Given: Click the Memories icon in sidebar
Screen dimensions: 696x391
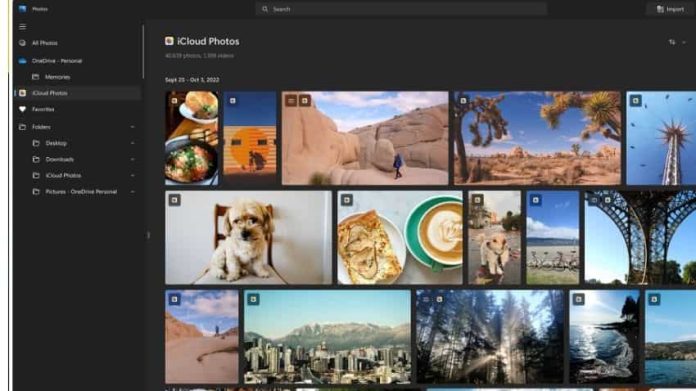Looking at the screenshot, I should (36, 77).
